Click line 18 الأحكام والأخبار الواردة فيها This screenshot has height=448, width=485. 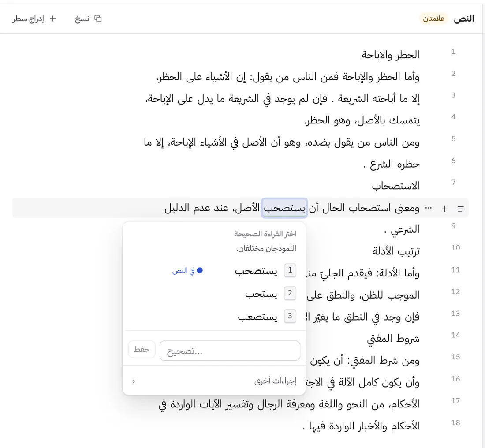coord(361,426)
